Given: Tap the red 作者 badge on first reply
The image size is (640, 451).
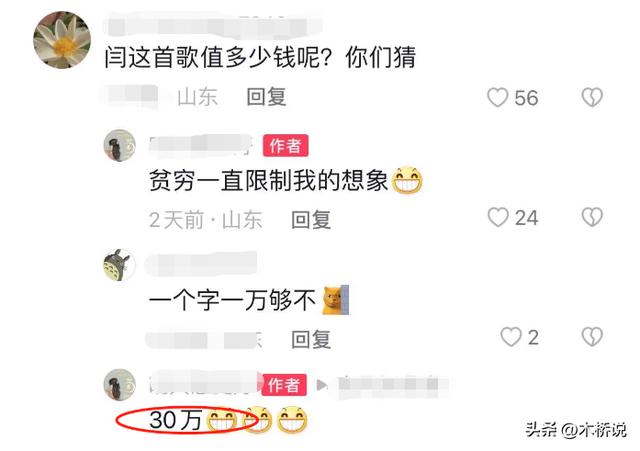Looking at the screenshot, I should [x=285, y=145].
